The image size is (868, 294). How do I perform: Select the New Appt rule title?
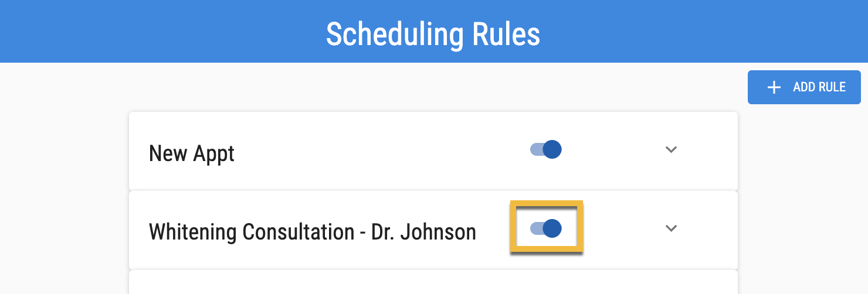[192, 153]
